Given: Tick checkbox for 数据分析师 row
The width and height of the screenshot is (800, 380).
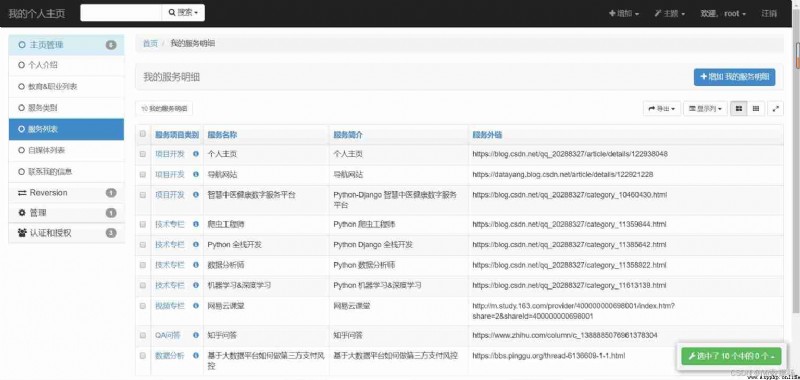Looking at the screenshot, I should click(x=143, y=265).
